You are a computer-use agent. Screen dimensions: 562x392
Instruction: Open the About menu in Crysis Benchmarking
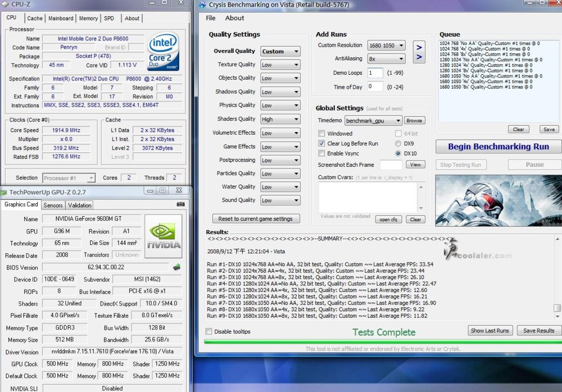click(234, 18)
